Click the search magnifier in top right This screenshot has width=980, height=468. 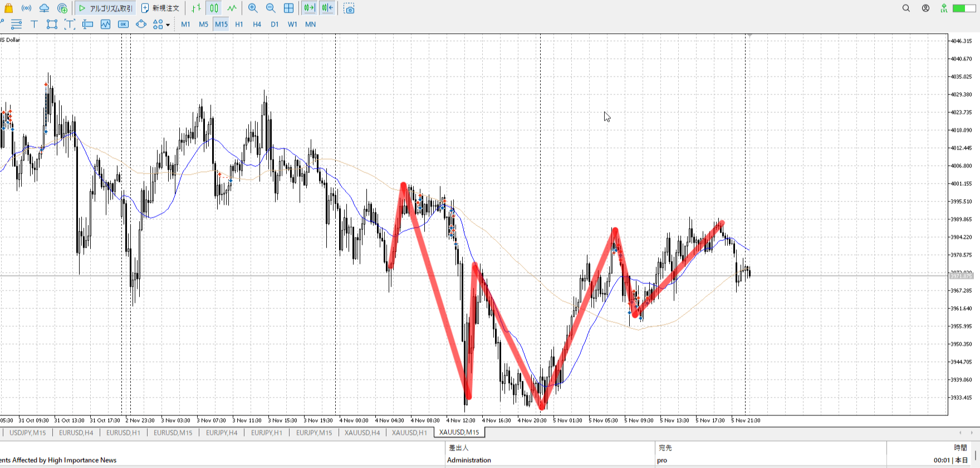click(x=906, y=8)
